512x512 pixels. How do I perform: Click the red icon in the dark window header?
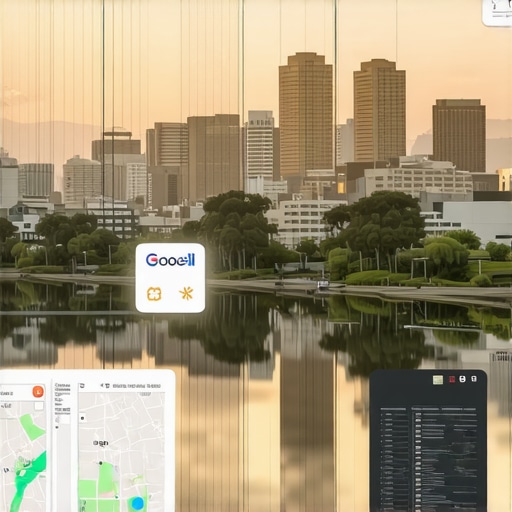point(452,379)
